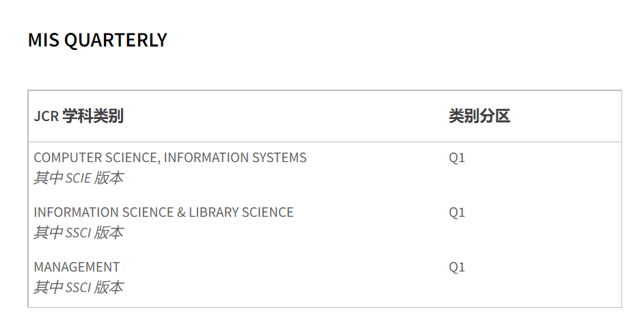Click the MIS QUARTERLY journal title
This screenshot has width=644, height=316.
pyautogui.click(x=97, y=40)
